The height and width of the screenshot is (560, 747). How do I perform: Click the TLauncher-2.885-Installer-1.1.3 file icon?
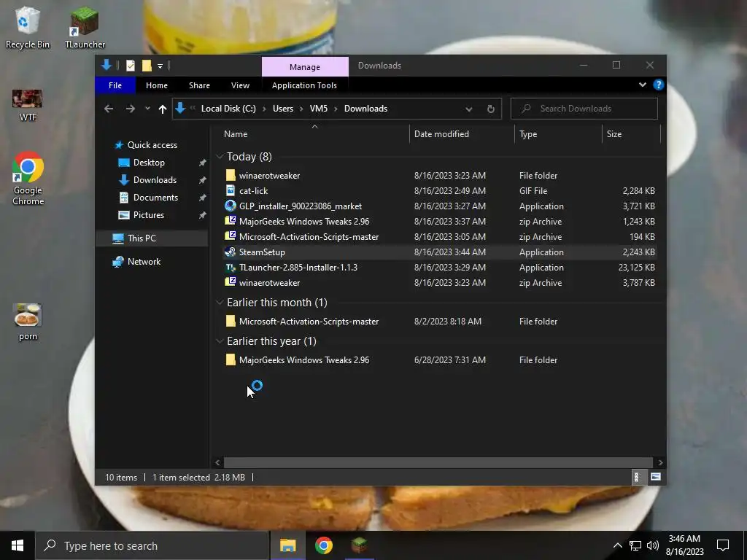[230, 267]
